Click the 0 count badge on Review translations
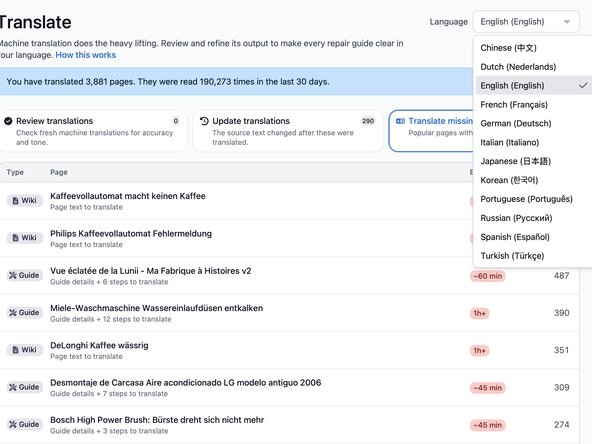Screen dimensions: 592x444 pos(176,121)
